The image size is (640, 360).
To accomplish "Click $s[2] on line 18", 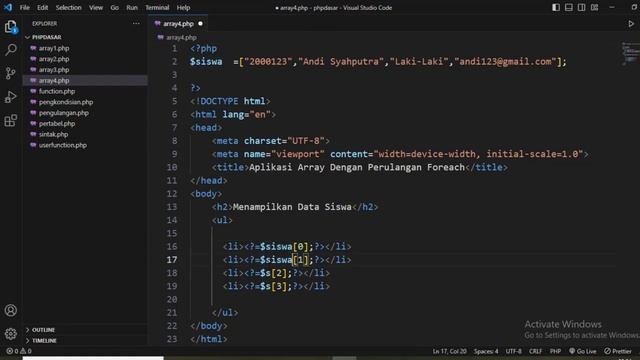I will (273, 273).
